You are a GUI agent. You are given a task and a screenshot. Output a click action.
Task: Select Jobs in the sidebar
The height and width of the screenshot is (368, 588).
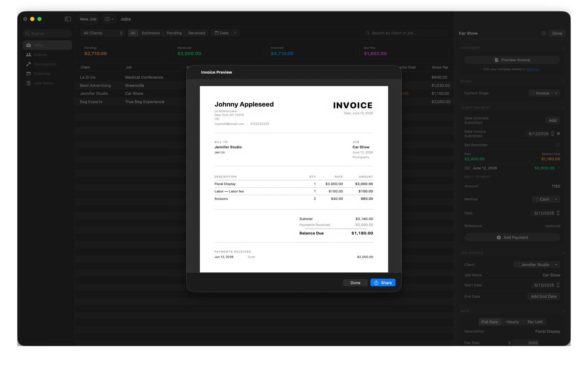(47, 45)
